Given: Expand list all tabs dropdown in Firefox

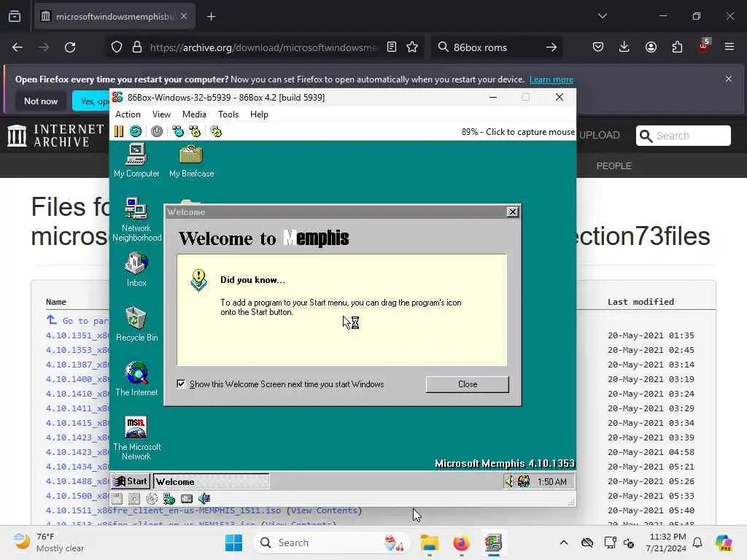Looking at the screenshot, I should (x=602, y=16).
